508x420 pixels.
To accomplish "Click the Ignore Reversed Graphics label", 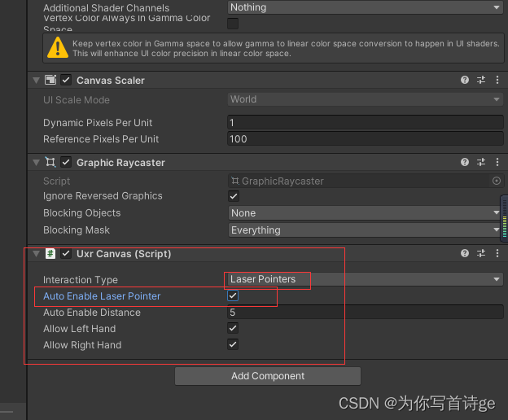I will coord(103,196).
